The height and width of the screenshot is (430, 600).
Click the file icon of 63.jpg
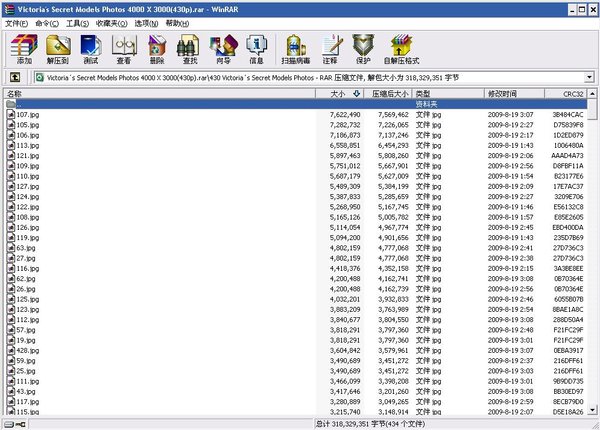click(11, 248)
